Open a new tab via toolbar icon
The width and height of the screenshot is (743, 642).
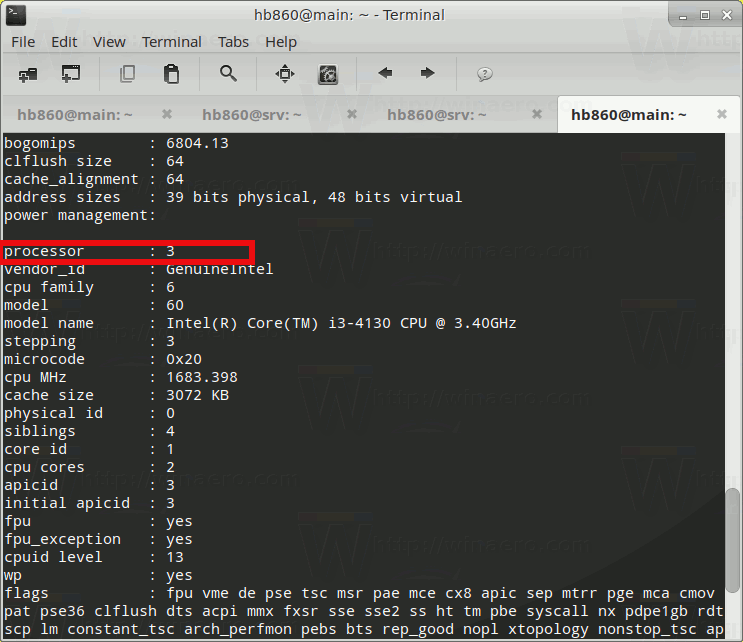27,73
